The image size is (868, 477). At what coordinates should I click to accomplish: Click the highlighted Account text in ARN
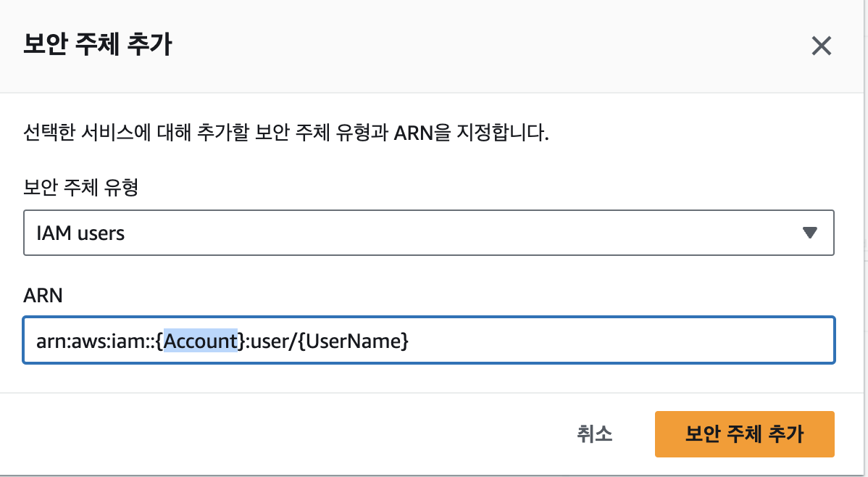200,339
